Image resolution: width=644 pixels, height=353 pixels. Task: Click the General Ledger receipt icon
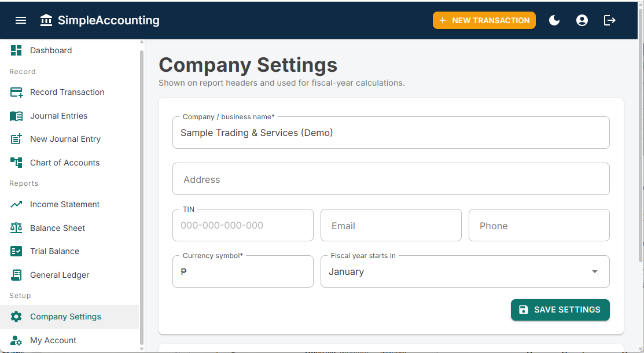click(16, 275)
